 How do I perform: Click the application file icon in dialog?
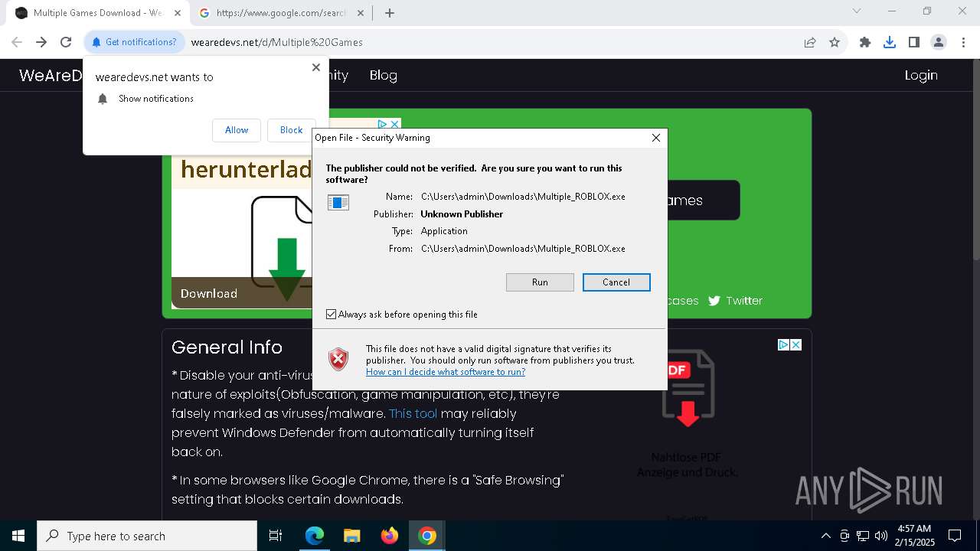click(338, 202)
